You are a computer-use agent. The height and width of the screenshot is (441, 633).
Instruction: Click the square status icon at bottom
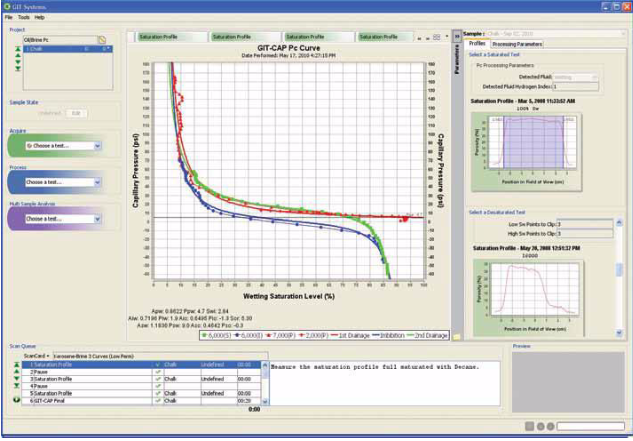coord(530,426)
